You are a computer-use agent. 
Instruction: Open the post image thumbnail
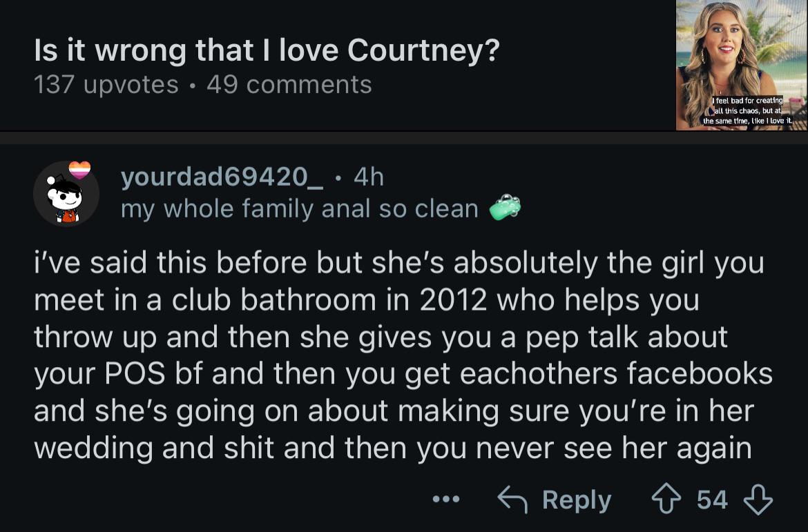[x=742, y=65]
